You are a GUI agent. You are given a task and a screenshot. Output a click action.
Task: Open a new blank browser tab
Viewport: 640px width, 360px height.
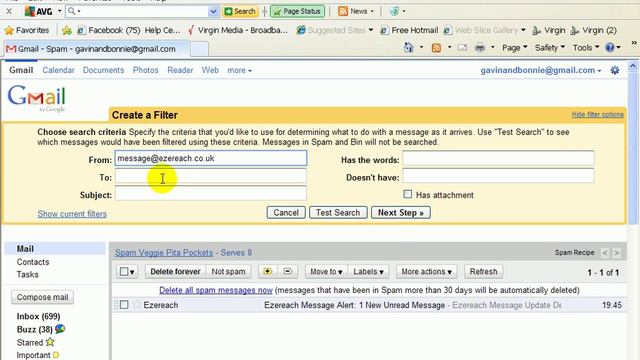199,49
